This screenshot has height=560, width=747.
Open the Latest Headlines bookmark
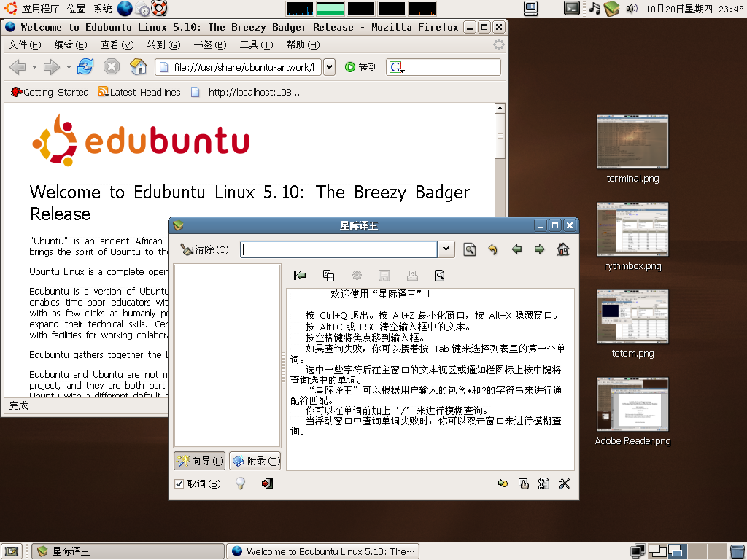tap(139, 92)
